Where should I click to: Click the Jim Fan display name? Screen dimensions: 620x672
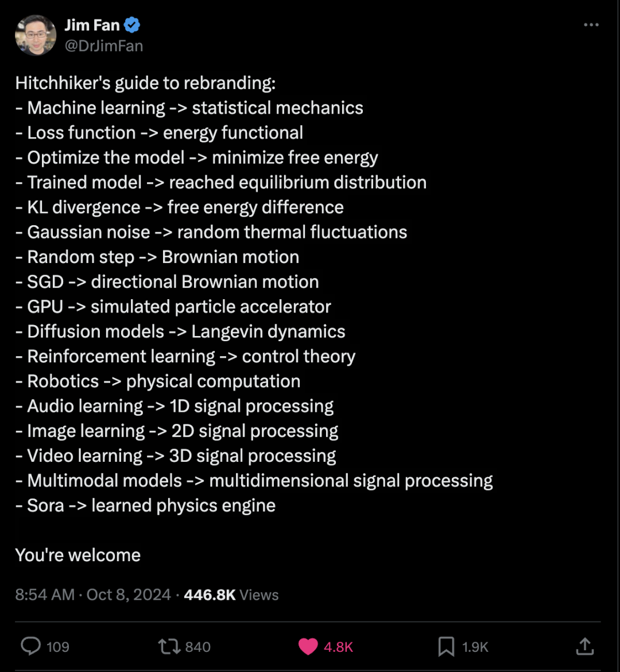click(x=92, y=25)
